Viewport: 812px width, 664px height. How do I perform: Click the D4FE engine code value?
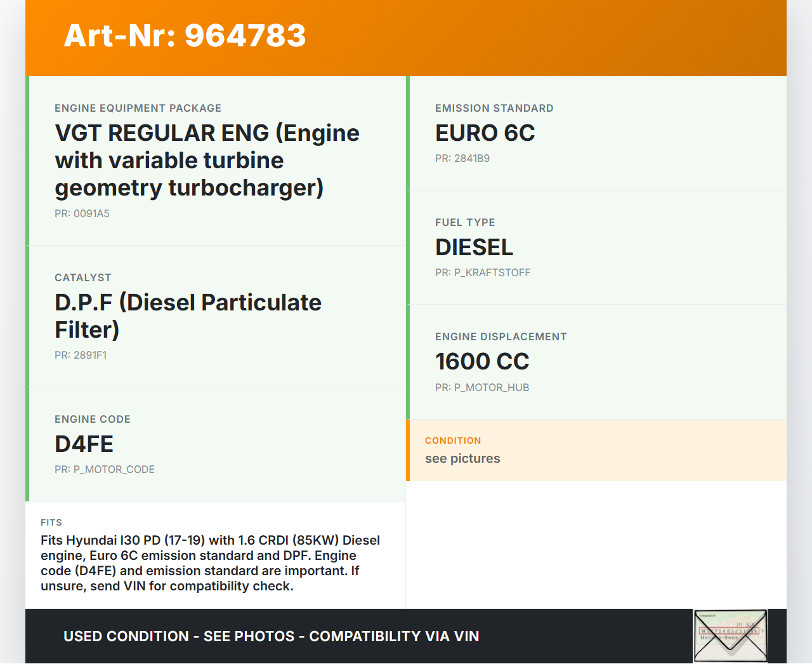pos(84,444)
